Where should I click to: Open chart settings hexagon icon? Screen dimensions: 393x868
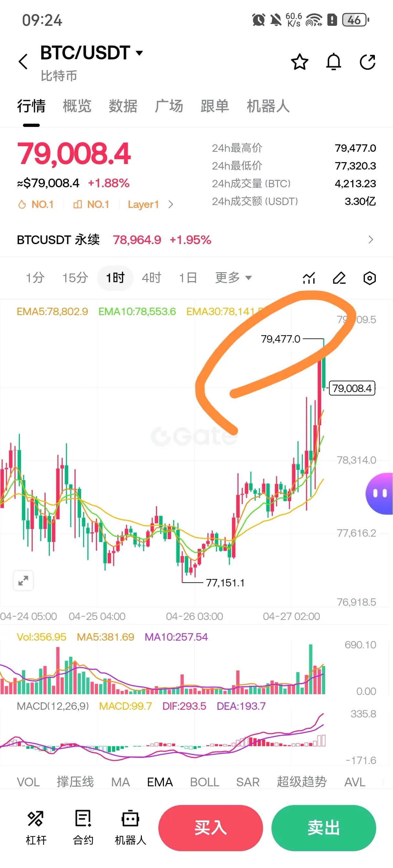pos(370,278)
